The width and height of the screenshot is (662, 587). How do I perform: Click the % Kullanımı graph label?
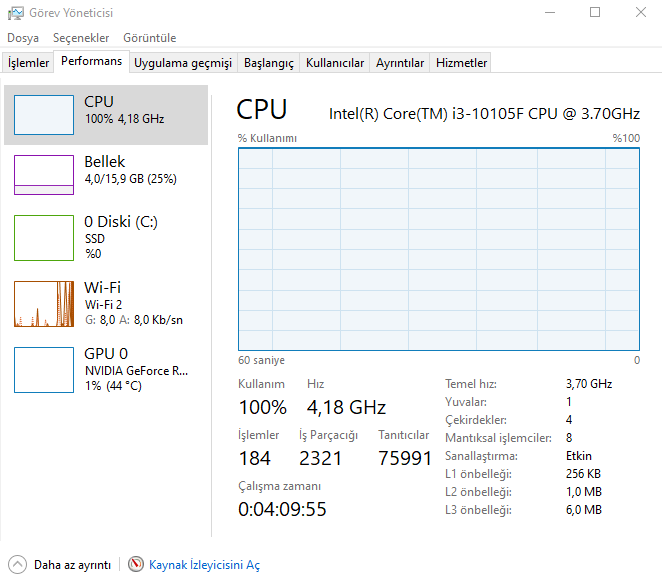[x=267, y=138]
